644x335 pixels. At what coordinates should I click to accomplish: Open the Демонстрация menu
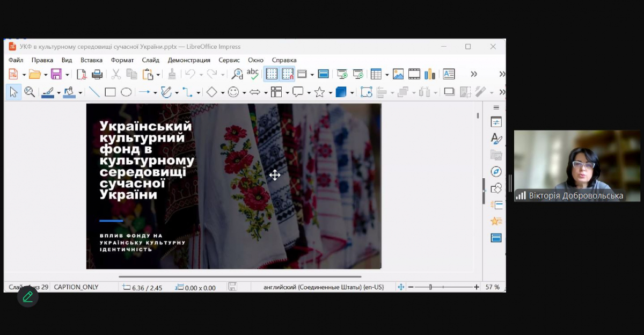coord(189,60)
